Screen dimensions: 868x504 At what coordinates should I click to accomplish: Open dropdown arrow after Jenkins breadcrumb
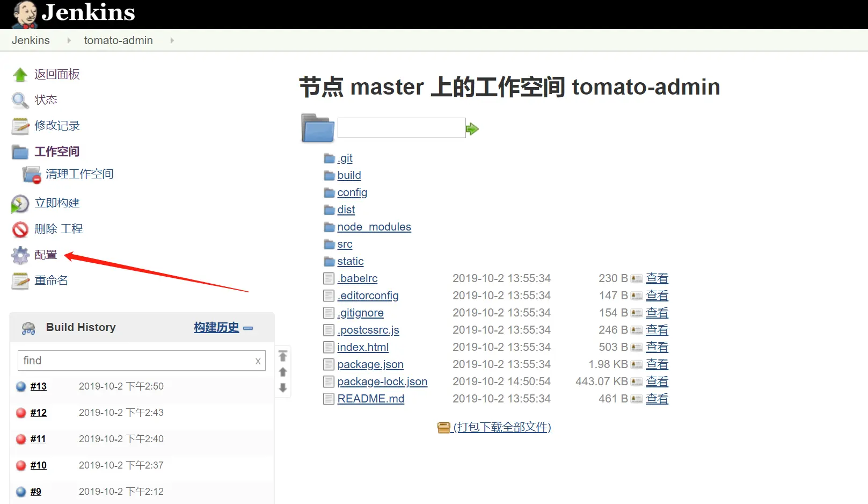69,40
